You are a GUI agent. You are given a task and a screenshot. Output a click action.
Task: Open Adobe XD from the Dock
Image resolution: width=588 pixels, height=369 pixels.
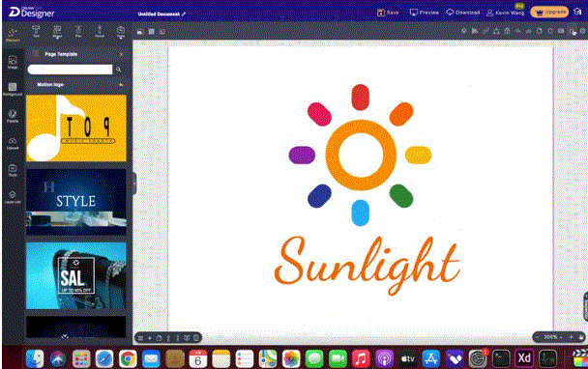click(x=524, y=359)
